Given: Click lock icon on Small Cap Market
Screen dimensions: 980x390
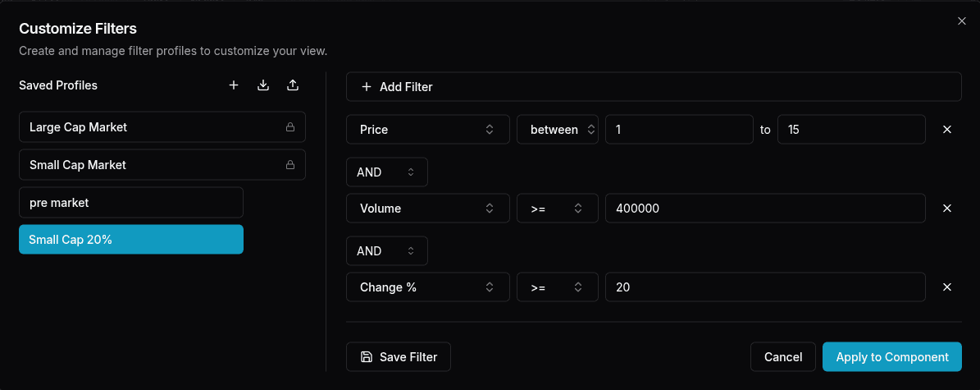Looking at the screenshot, I should (289, 165).
